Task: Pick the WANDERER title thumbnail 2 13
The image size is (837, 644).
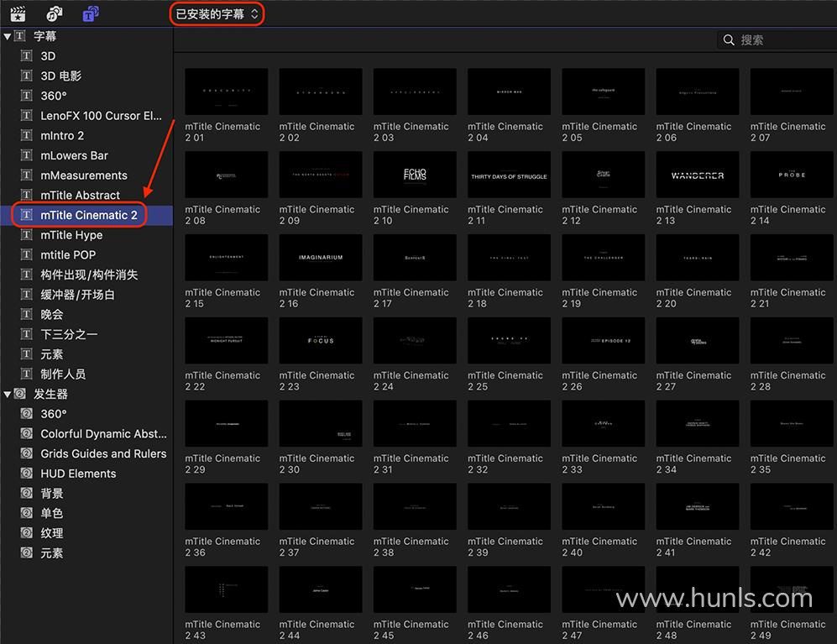Action: pyautogui.click(x=697, y=175)
